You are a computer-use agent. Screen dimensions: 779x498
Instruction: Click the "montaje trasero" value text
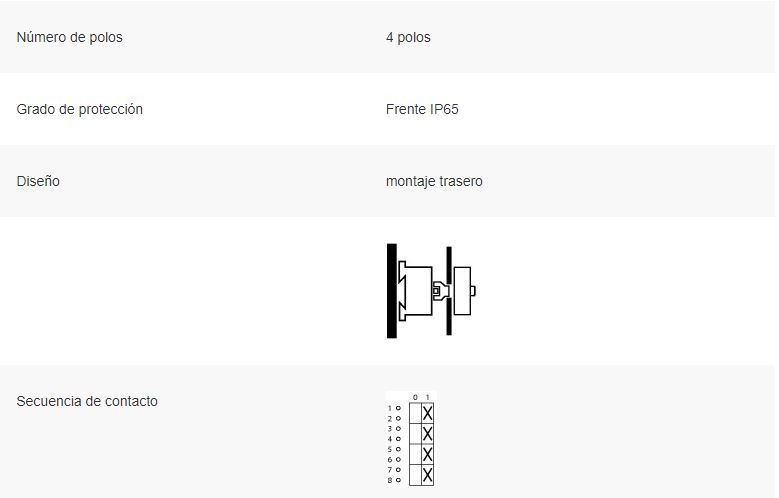[434, 181]
